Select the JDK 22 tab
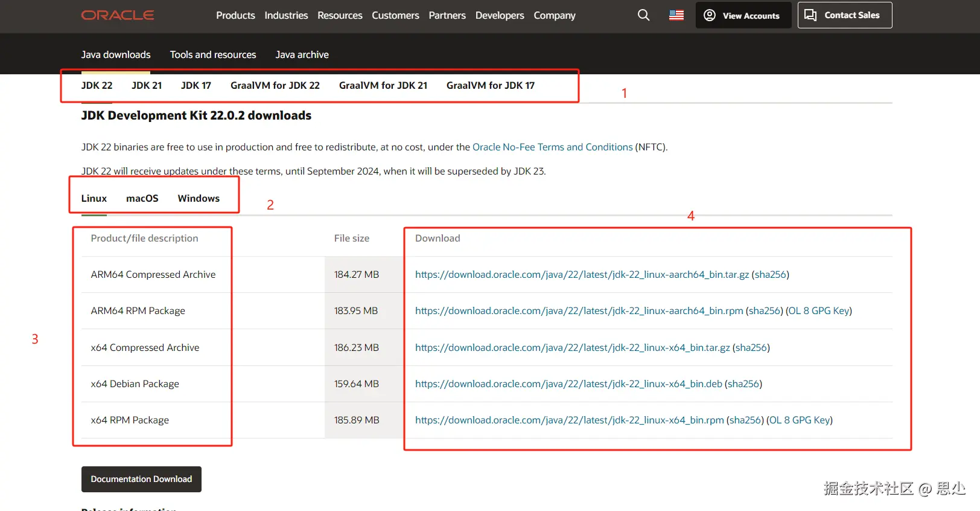 [x=97, y=85]
